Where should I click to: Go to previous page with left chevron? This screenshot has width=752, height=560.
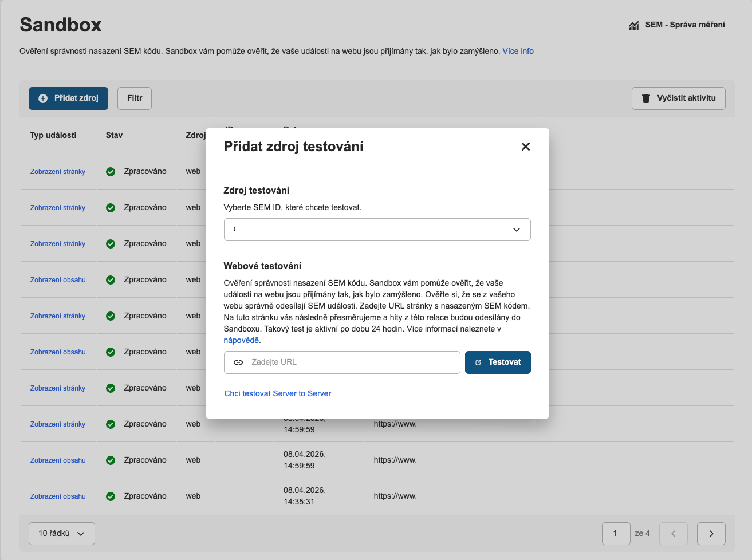click(x=673, y=534)
